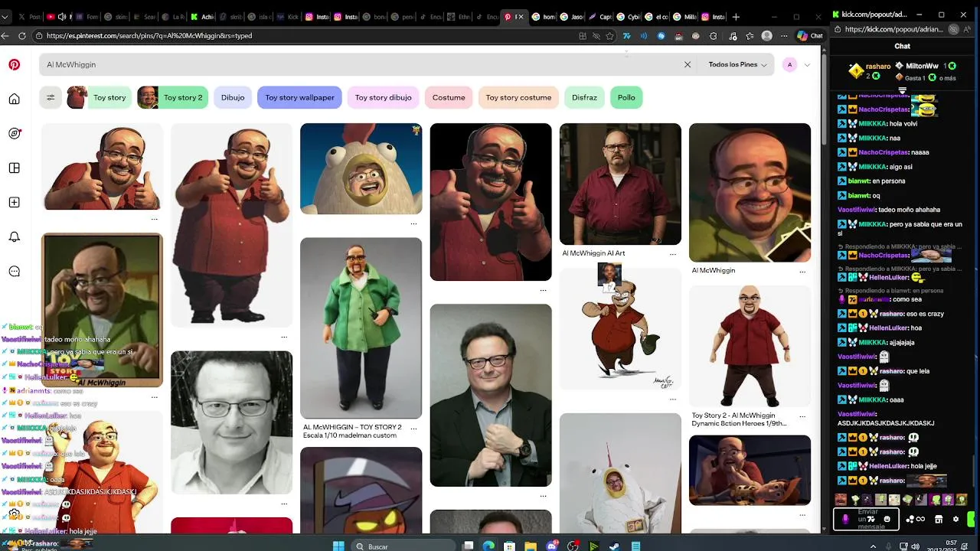Click the browser back arrow
Viewport: 980px width, 551px height.
coord(6,36)
